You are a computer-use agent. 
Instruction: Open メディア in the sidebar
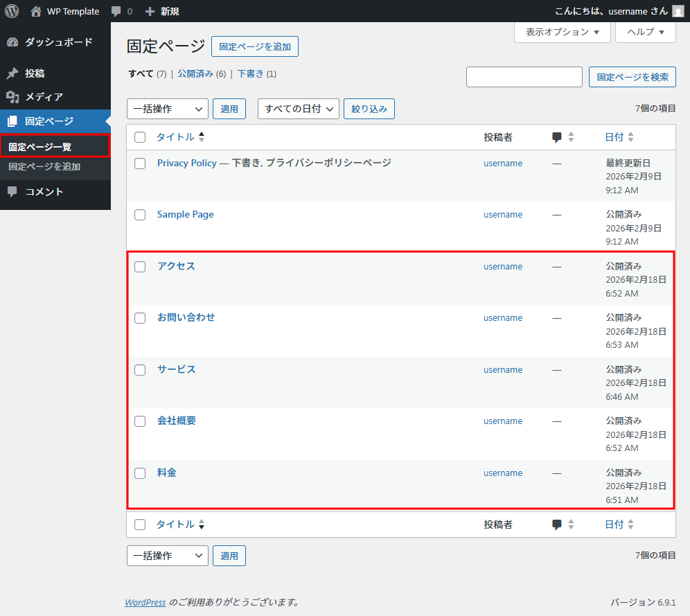pyautogui.click(x=44, y=97)
